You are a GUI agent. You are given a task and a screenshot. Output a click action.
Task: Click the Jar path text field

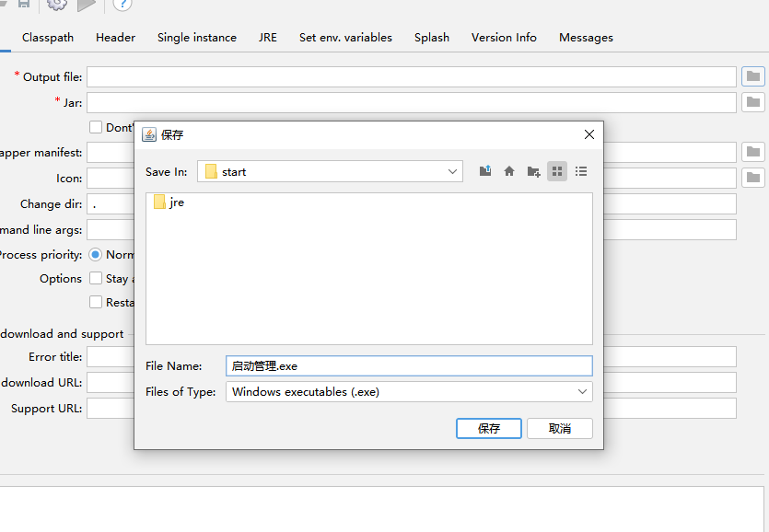(412, 103)
